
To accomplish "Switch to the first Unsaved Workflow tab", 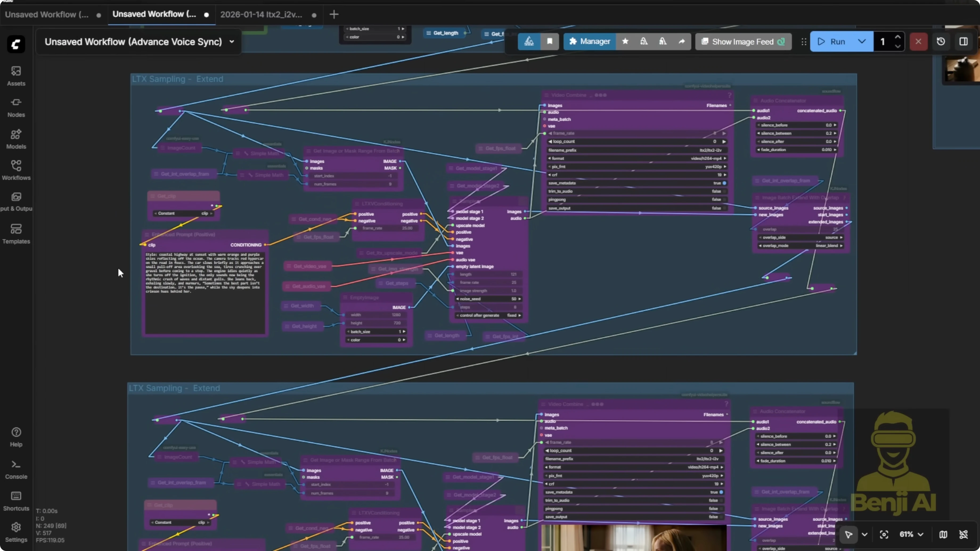I will pyautogui.click(x=47, y=14).
